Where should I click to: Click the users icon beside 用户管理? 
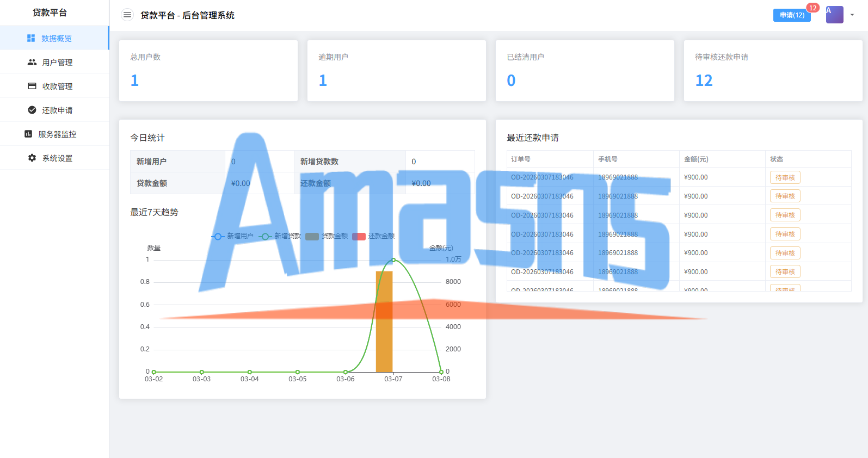[x=32, y=62]
